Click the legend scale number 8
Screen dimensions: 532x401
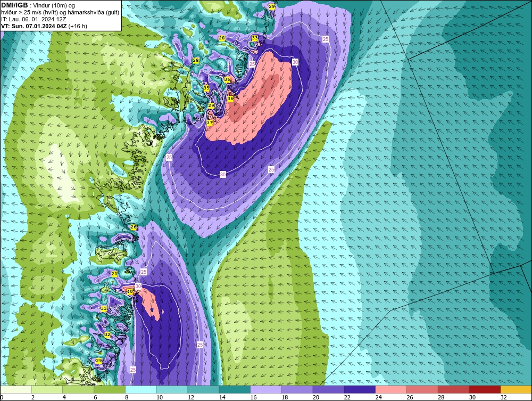click(127, 397)
